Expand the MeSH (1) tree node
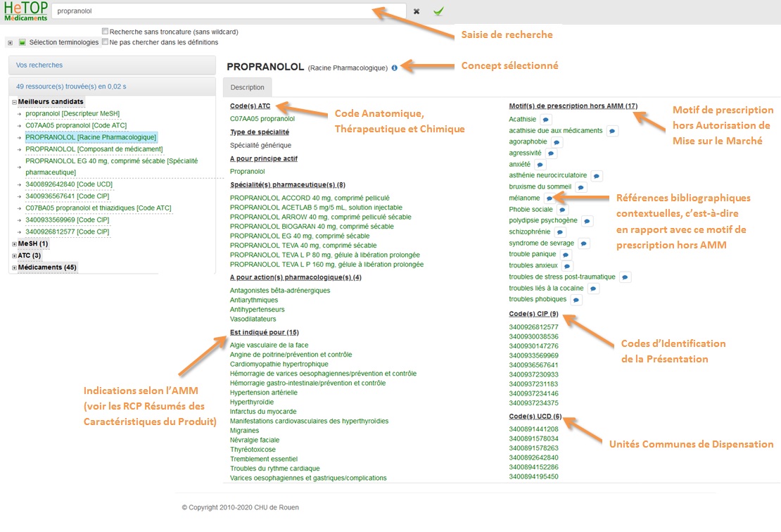The height and width of the screenshot is (532, 781). (x=15, y=244)
